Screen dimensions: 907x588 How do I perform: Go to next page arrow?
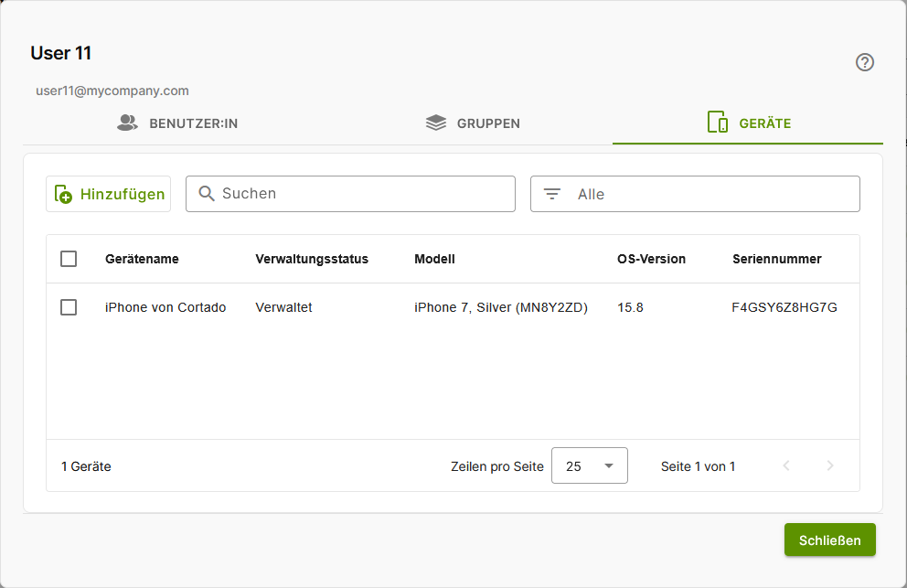click(830, 465)
